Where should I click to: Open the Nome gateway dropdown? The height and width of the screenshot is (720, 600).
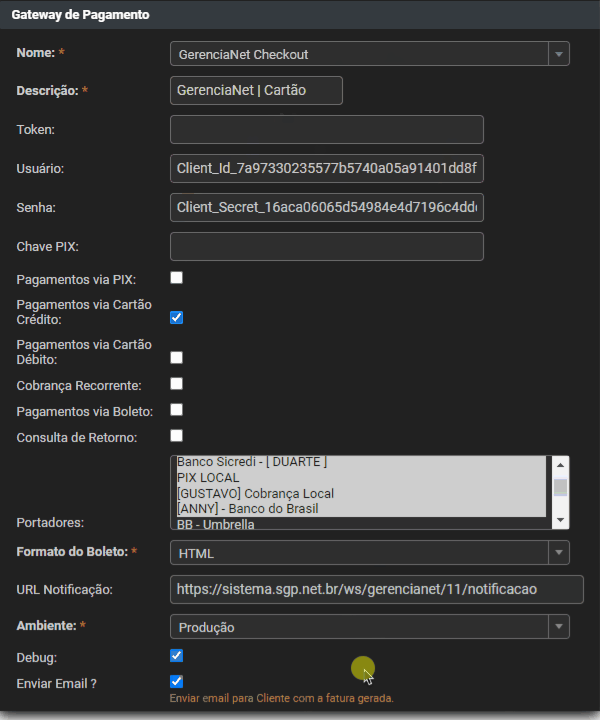coord(369,53)
